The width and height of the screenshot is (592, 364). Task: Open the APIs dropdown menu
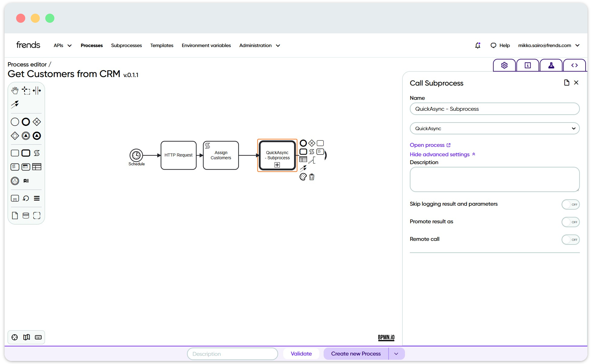tap(62, 45)
